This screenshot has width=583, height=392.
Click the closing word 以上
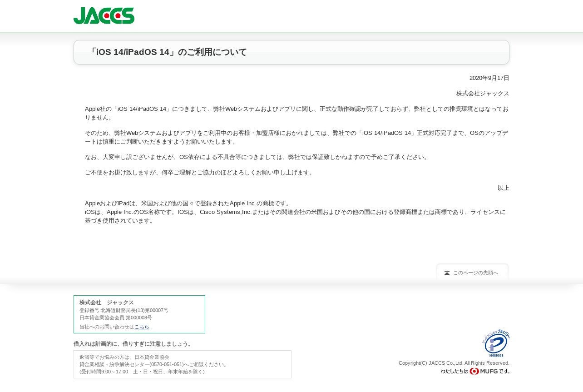tap(504, 188)
